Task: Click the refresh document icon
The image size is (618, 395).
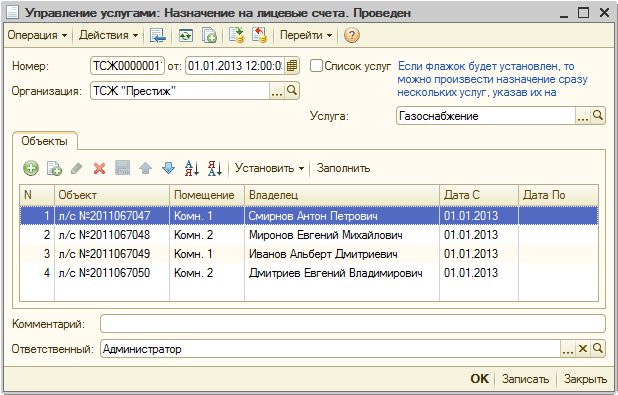Action: pos(185,35)
